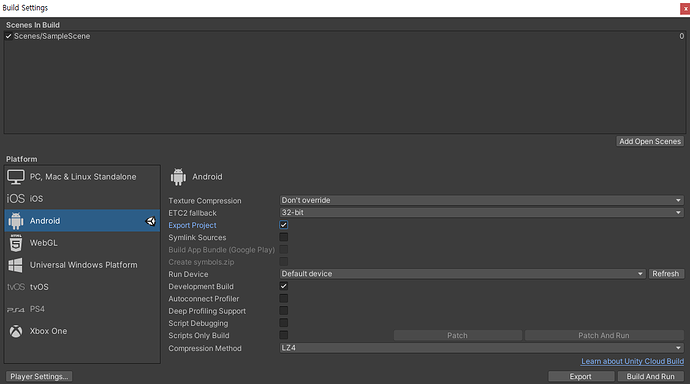Expand the ETC2 fallback dropdown
The image size is (690, 384).
pyautogui.click(x=481, y=212)
